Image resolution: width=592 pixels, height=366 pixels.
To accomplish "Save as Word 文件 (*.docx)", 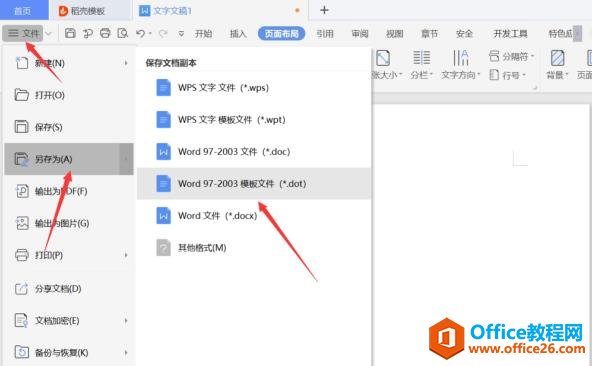I will pos(254,216).
